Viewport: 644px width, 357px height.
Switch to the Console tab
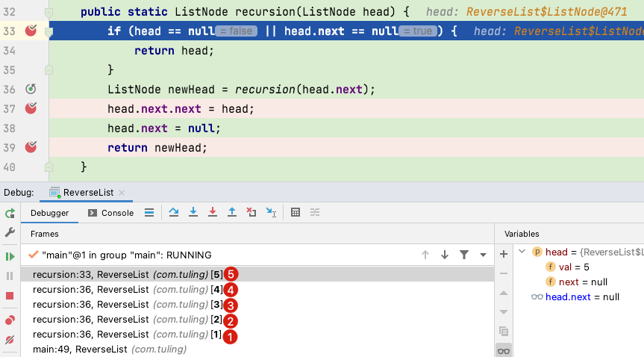[x=111, y=213]
